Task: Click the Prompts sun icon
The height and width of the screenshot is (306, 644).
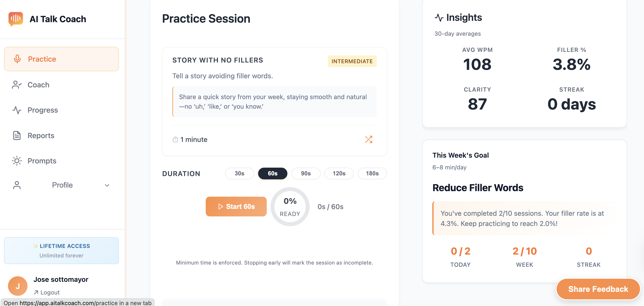Action: click(x=17, y=161)
